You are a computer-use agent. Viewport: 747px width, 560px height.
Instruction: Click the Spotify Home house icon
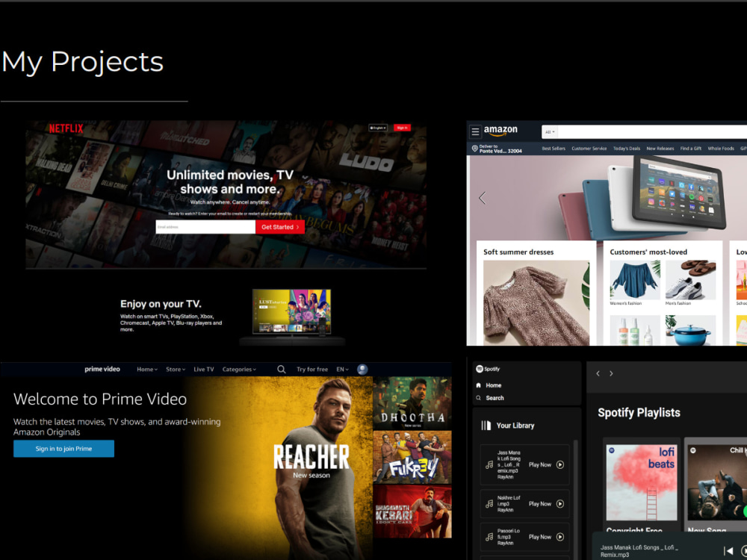tap(478, 385)
